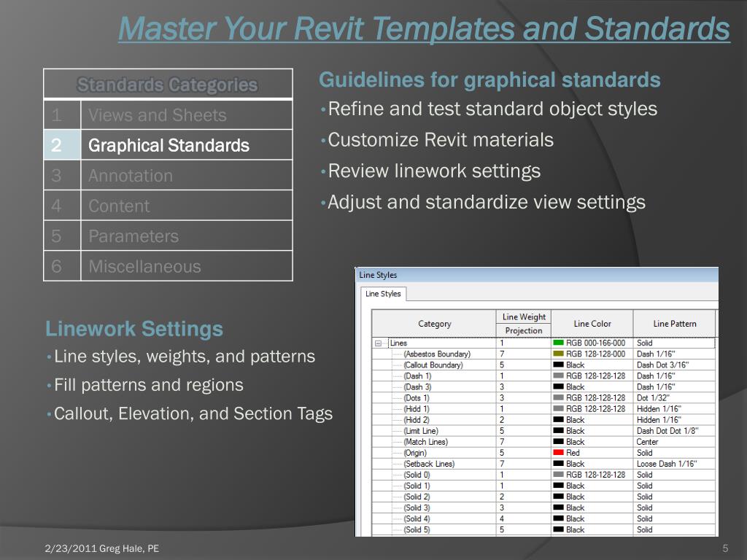Select the Line Pattern column header
The height and width of the screenshot is (560, 747).
click(x=675, y=324)
